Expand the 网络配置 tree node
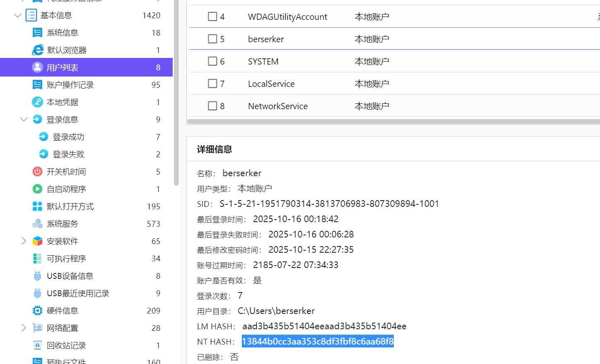 click(24, 328)
